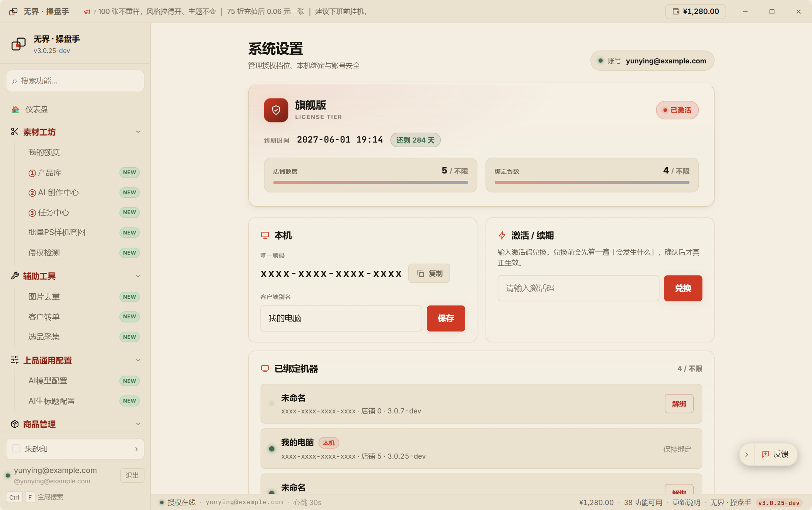Click the 兑换 redeem button
The height and width of the screenshot is (510, 812).
click(x=683, y=288)
